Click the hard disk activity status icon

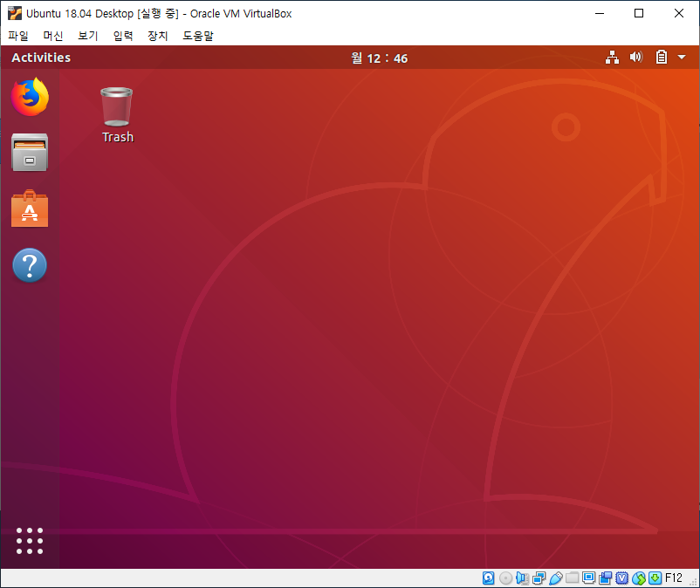coord(489,578)
